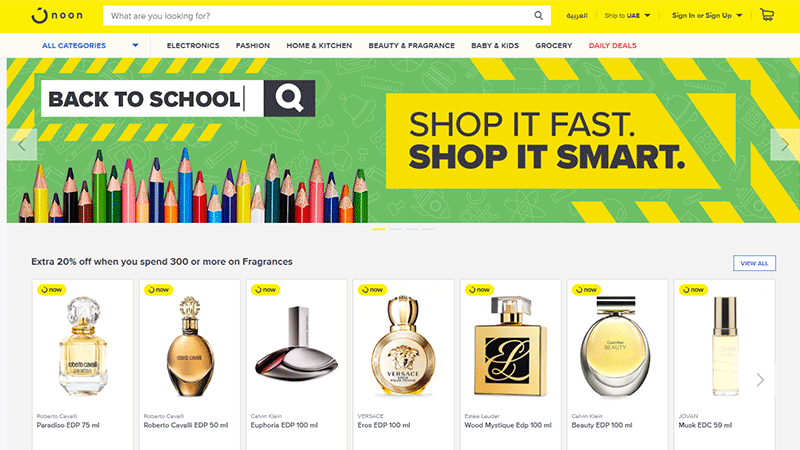Viewport: 800px width, 450px height.
Task: Click the 'What are you looking for?' search field
Action: (319, 16)
